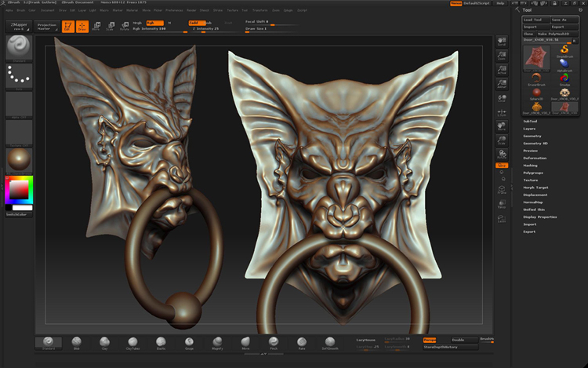The image size is (588, 368).
Task: Choose the Clay brush
Action: (x=104, y=343)
